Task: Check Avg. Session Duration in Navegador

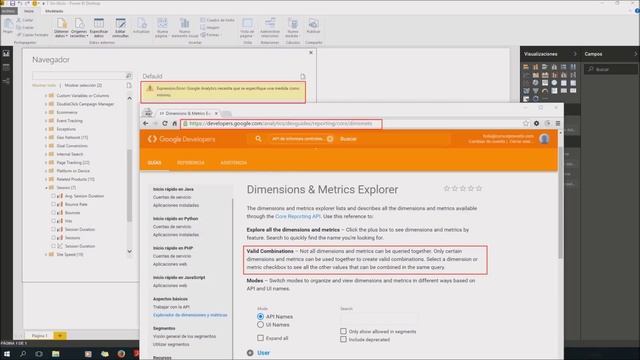Action: pos(53,196)
